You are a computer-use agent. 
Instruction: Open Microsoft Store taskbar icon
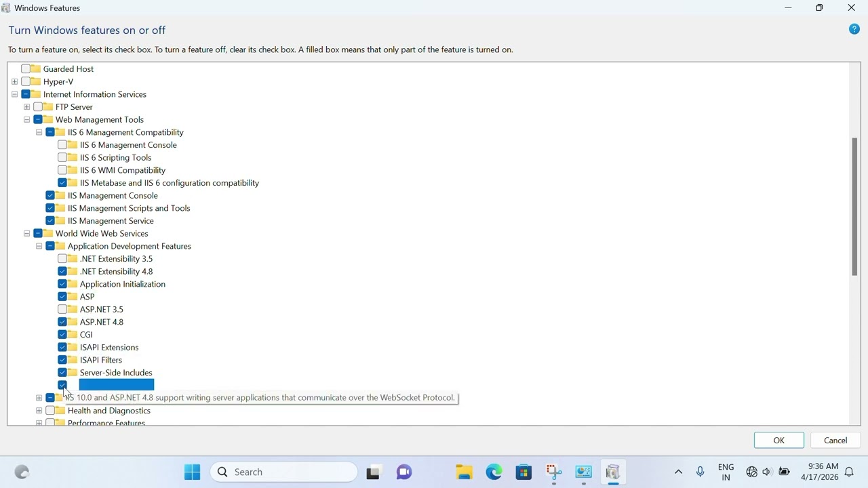coord(524,472)
